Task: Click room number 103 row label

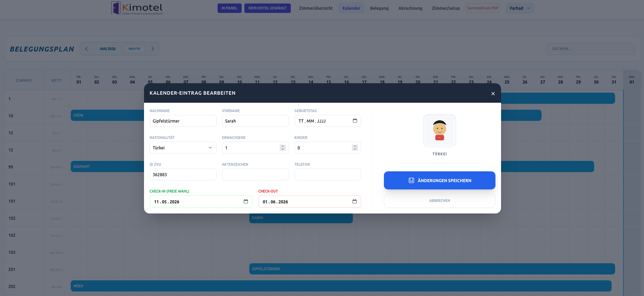Action: pos(12,252)
